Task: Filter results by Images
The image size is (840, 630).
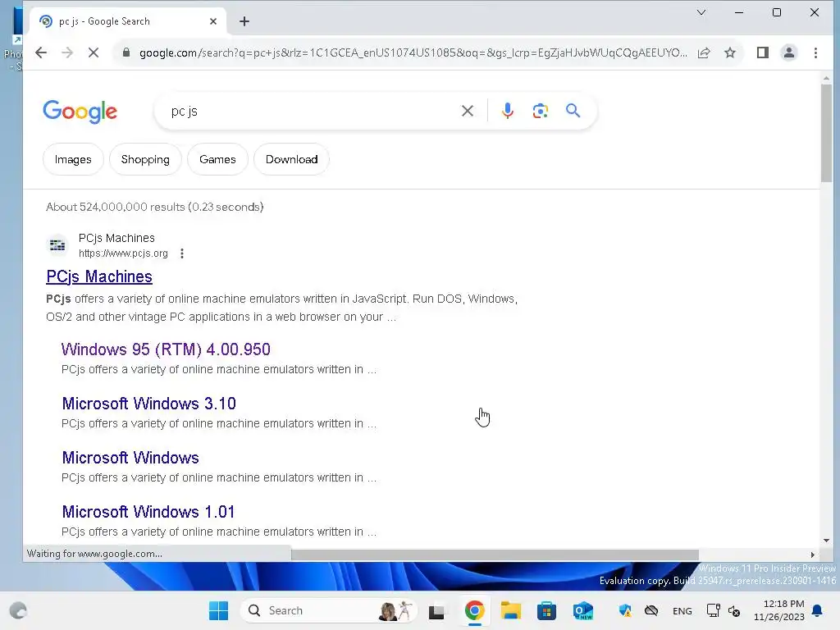Action: [73, 159]
